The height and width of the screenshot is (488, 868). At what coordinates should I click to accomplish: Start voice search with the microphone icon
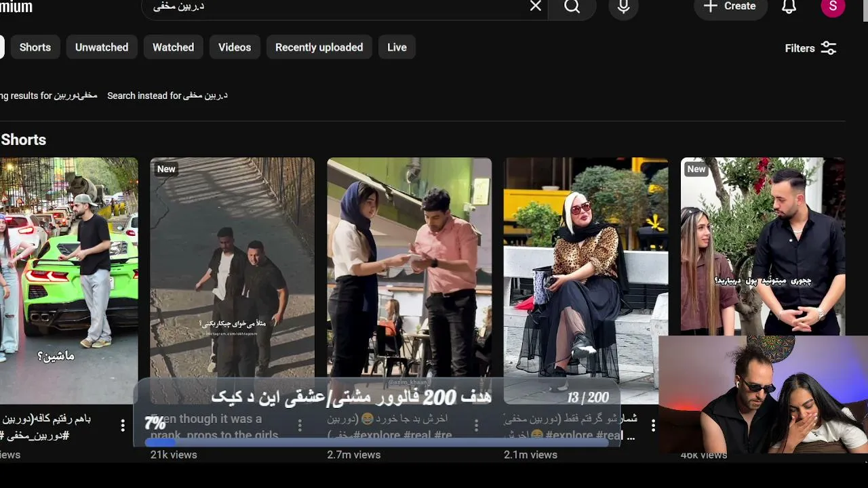(x=624, y=7)
